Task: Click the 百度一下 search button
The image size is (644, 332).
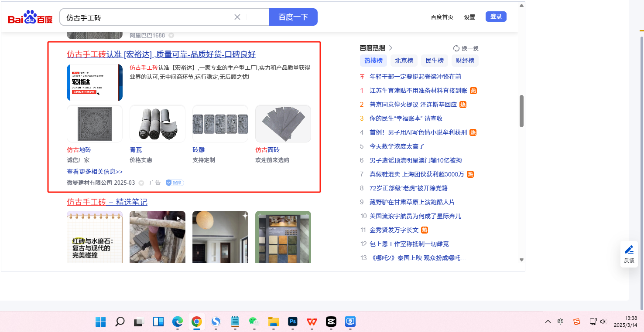Action: click(x=293, y=17)
